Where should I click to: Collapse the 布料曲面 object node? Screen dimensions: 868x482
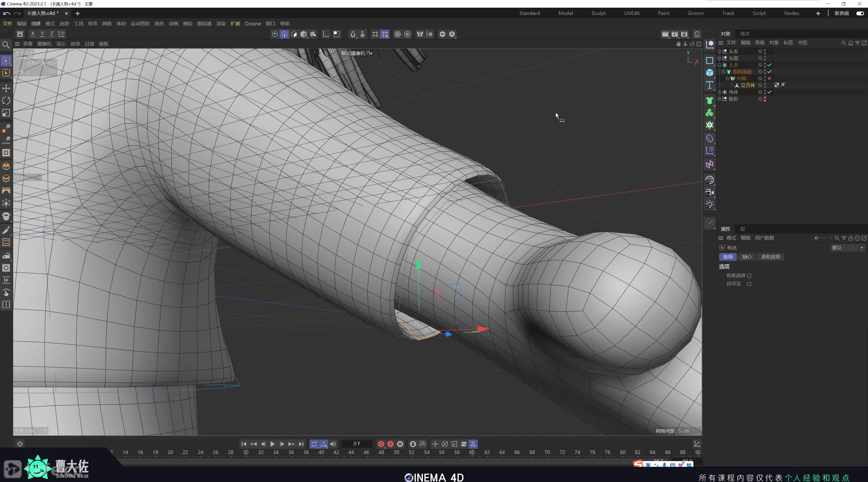[x=723, y=72]
